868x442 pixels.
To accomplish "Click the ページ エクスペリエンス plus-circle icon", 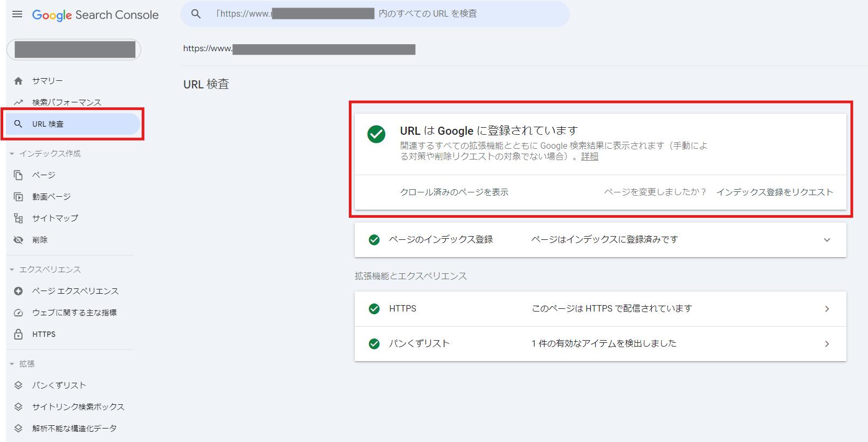I will tap(18, 291).
